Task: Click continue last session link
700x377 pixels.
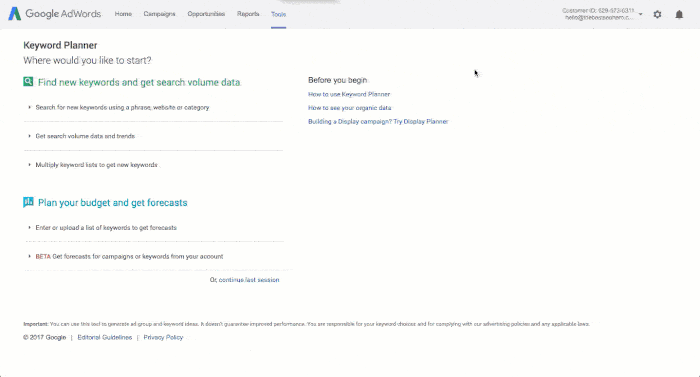Action: pos(249,280)
